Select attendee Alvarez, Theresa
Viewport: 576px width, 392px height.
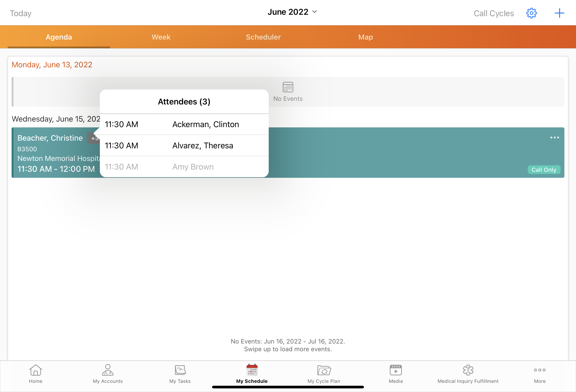click(202, 145)
